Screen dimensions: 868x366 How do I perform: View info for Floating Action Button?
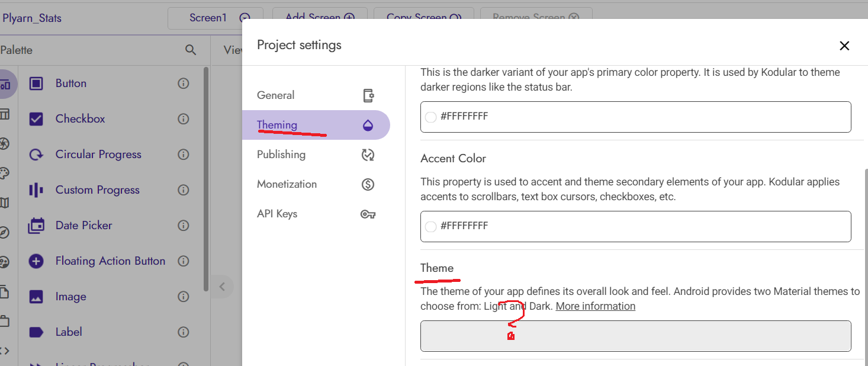184,261
